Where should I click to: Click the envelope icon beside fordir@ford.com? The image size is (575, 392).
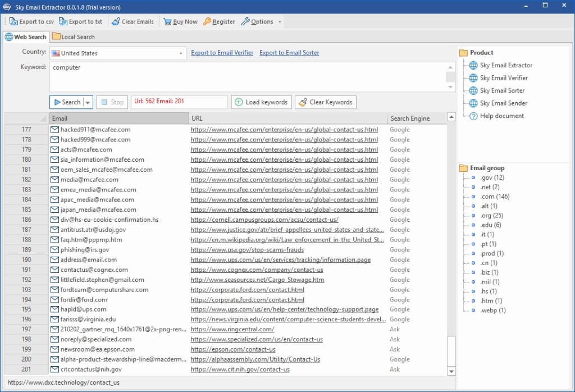click(54, 299)
